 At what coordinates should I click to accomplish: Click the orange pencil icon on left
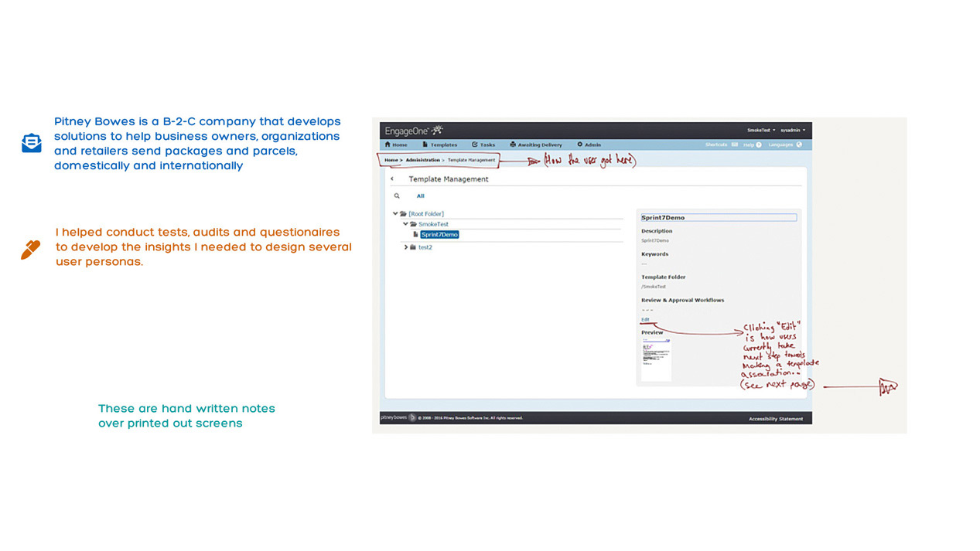pyautogui.click(x=30, y=250)
